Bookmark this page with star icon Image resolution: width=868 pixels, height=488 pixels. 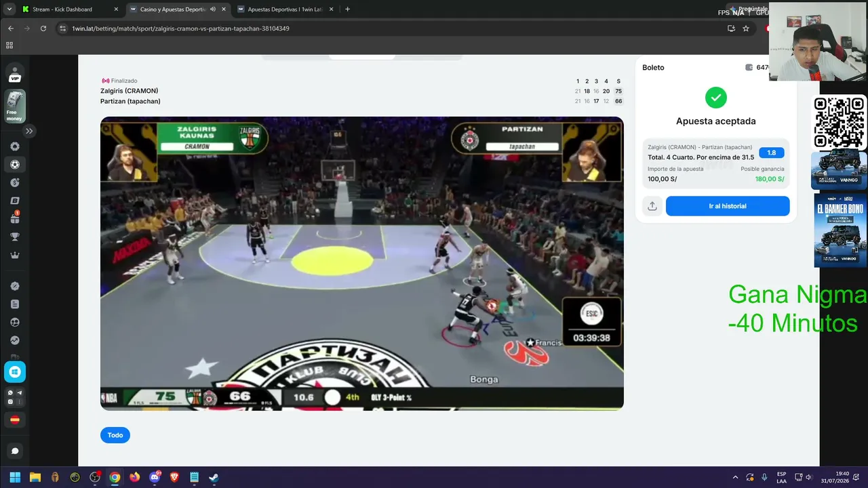(x=746, y=28)
